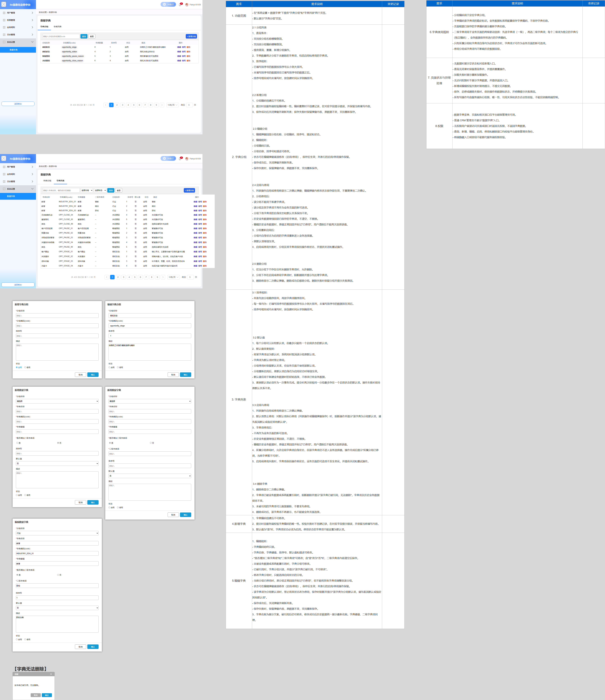Screen dimensions: 605x700
Task: Click the 权限管理 sidebar menu icon
Action: pos(4,20)
